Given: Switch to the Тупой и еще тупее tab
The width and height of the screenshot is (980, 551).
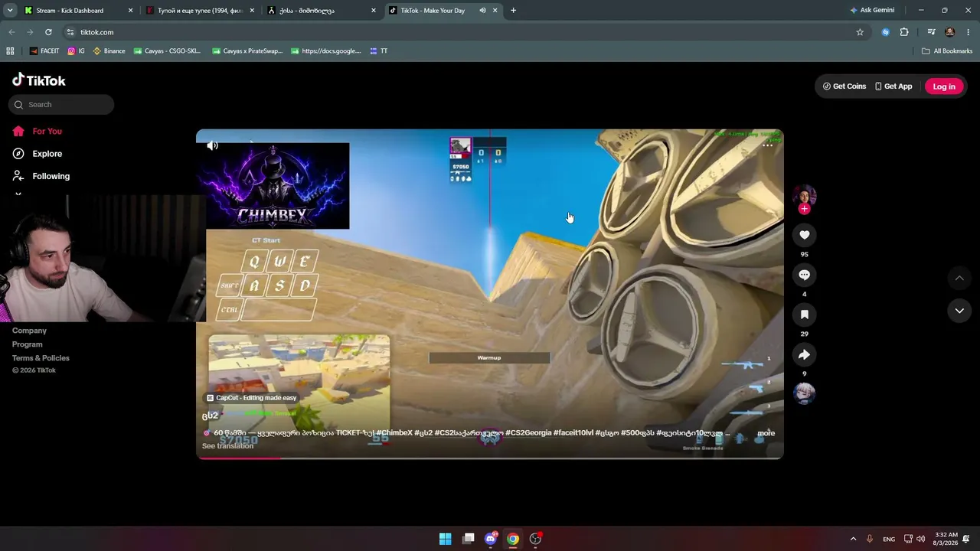Looking at the screenshot, I should [200, 11].
